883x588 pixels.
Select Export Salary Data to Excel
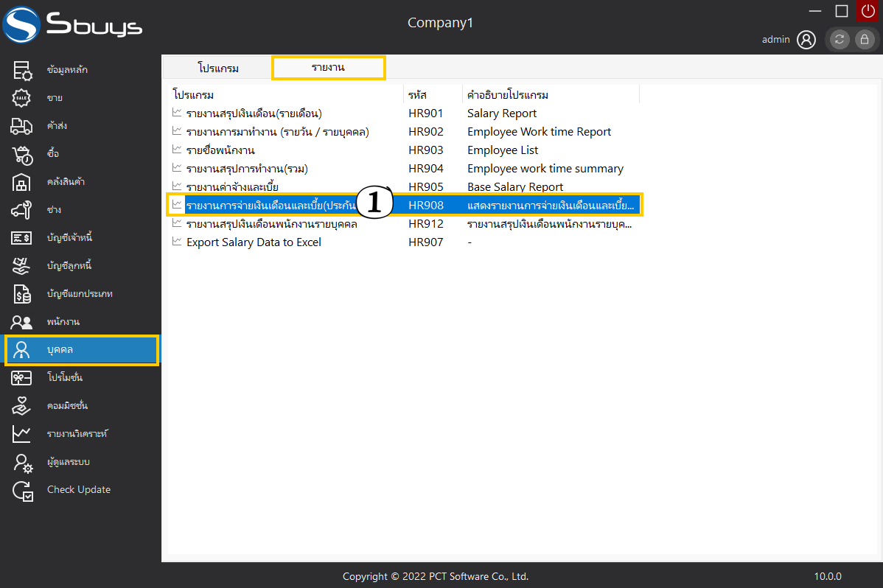tap(254, 242)
